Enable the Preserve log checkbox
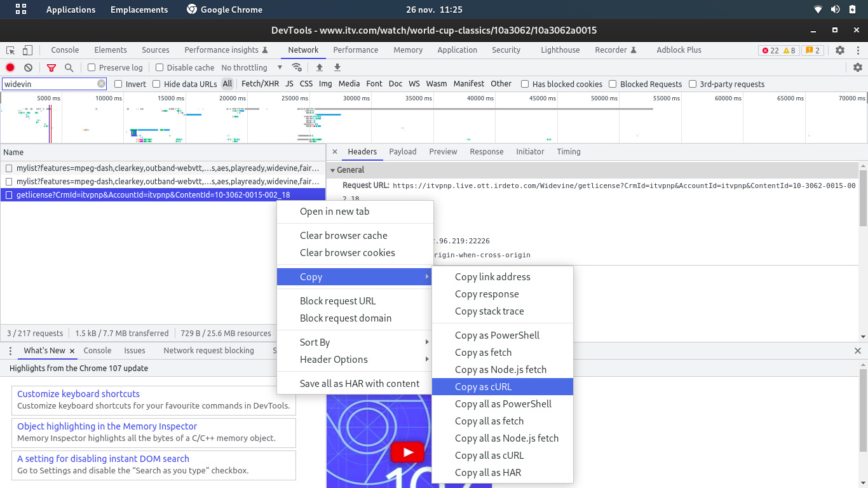Viewport: 868px width, 488px height. pyautogui.click(x=92, y=67)
